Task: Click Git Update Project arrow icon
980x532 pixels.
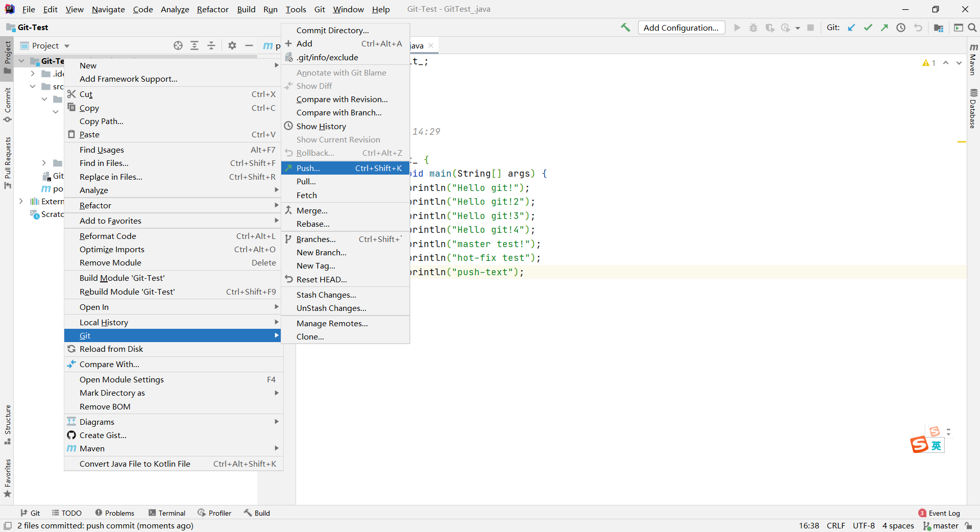Action: tap(851, 28)
